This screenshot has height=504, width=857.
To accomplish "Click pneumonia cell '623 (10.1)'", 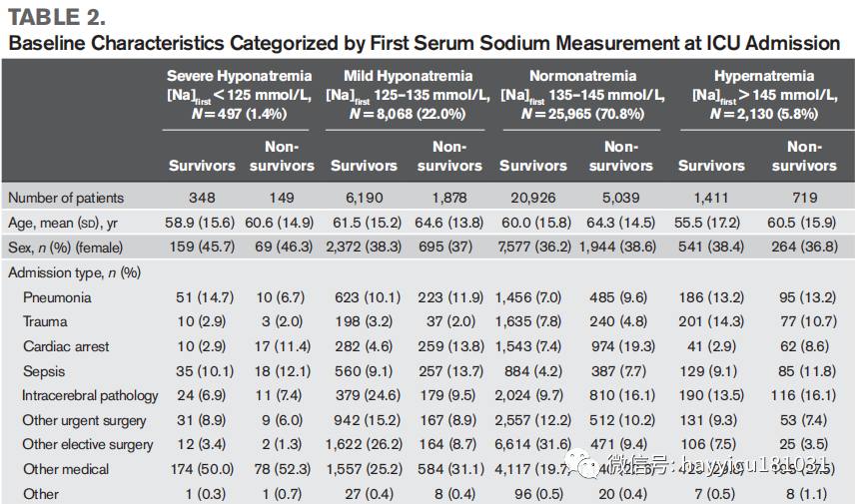I will tap(368, 297).
